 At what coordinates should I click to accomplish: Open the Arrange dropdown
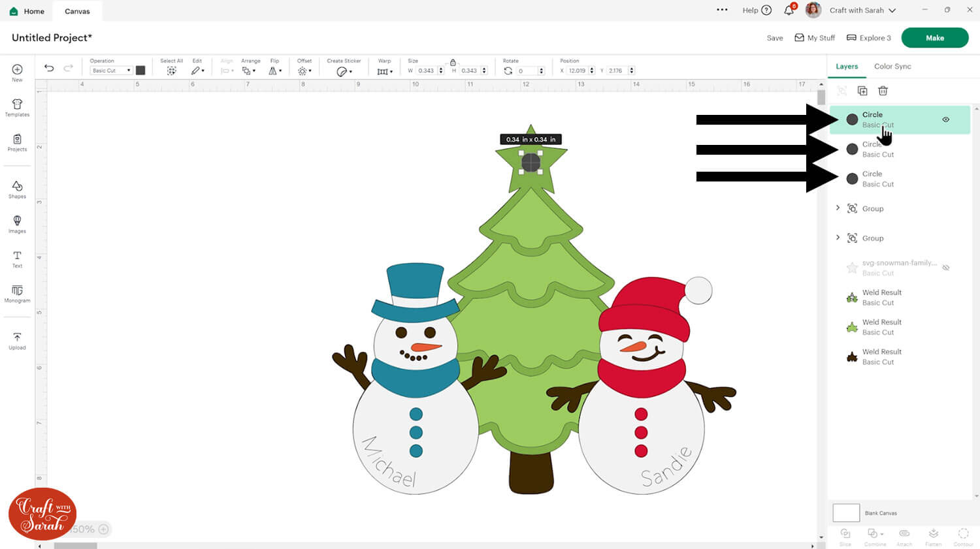249,71
